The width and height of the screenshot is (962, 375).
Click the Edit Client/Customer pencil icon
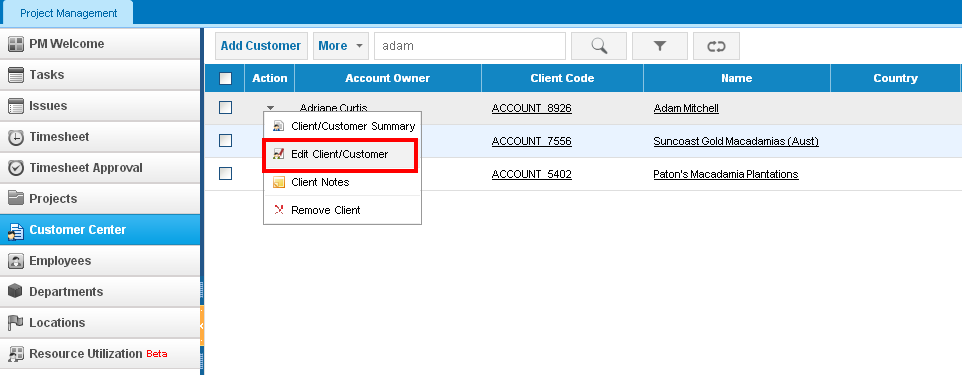[x=279, y=155]
